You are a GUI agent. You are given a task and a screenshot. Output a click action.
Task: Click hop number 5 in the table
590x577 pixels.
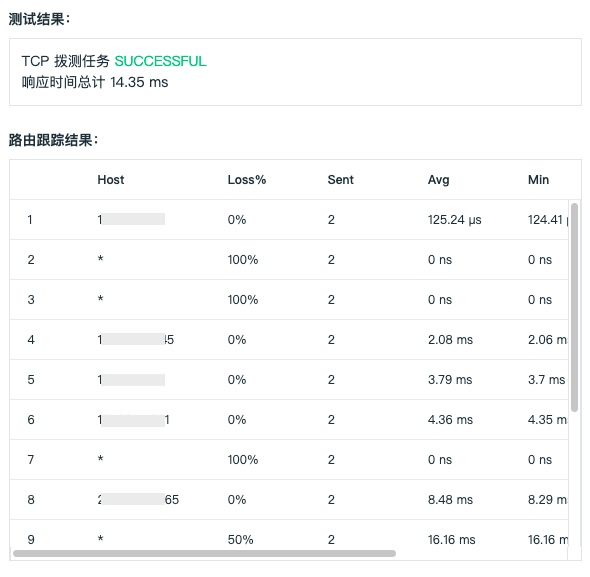[31, 379]
